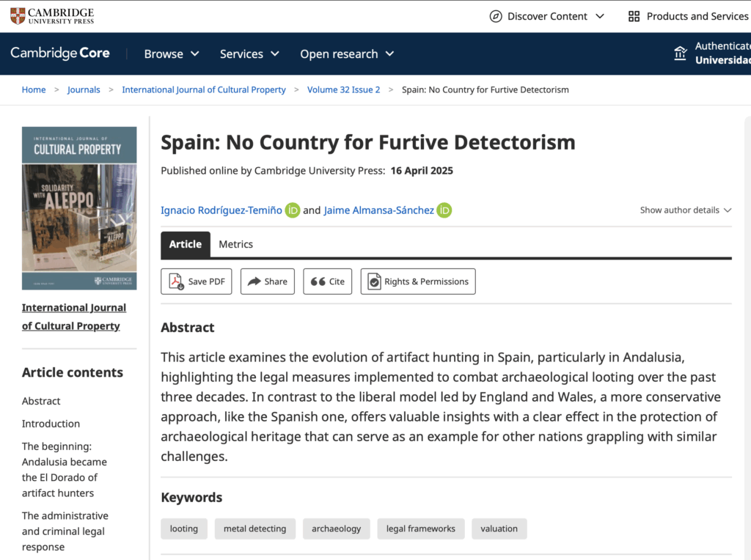Open the Cite dialog
This screenshot has width=751, height=560.
tap(327, 281)
